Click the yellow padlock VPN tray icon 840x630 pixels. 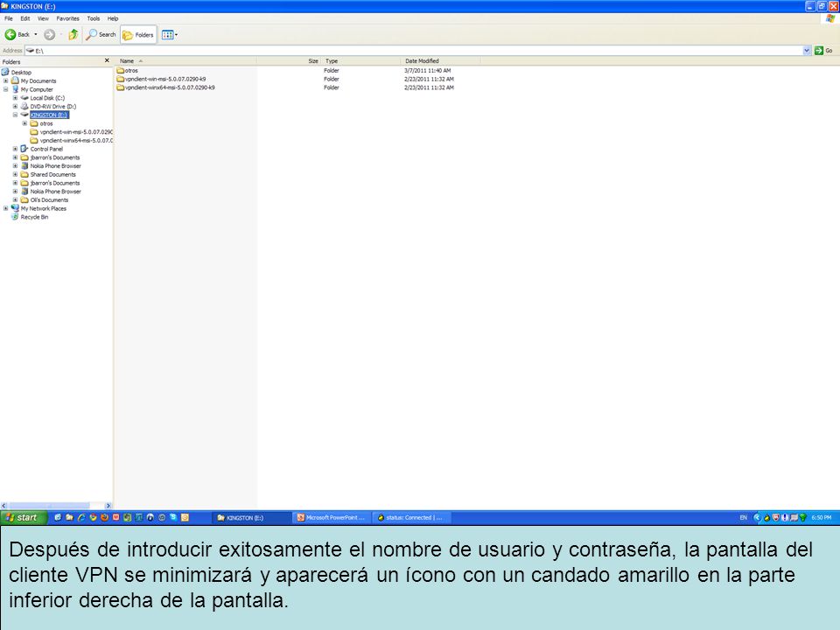click(767, 517)
